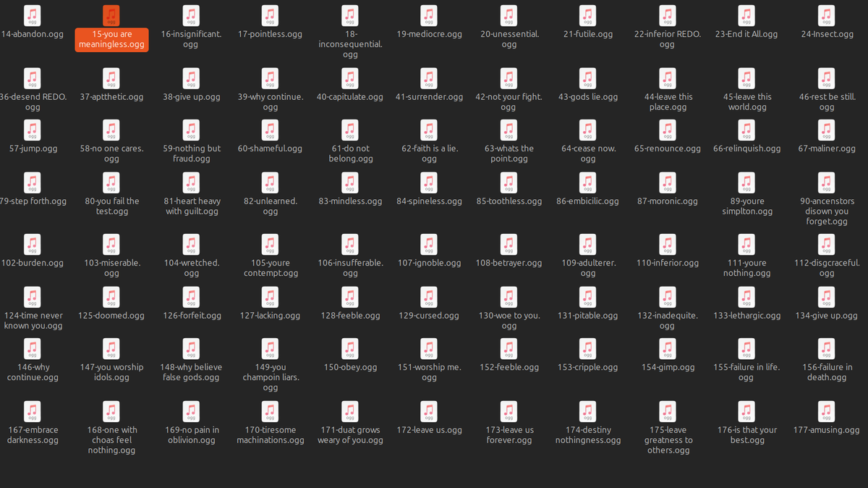Select the 64-cease now.ogg icon
868x488 pixels.
click(x=588, y=130)
